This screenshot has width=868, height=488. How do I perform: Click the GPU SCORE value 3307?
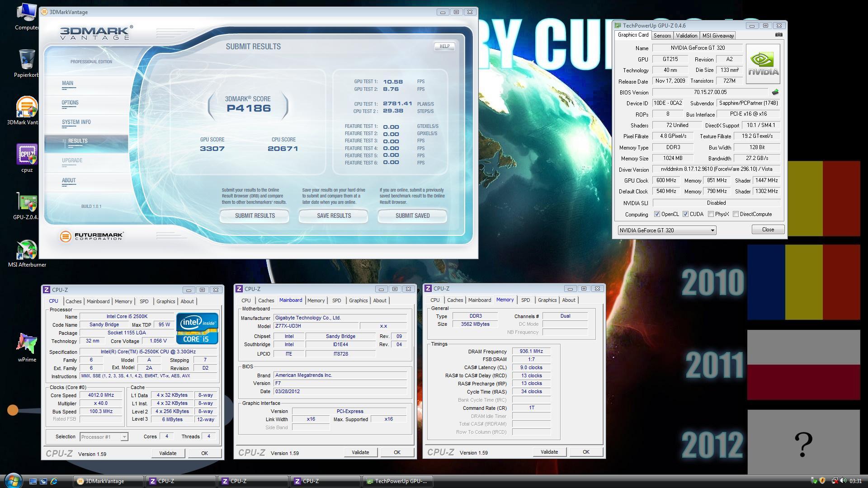[x=212, y=149]
